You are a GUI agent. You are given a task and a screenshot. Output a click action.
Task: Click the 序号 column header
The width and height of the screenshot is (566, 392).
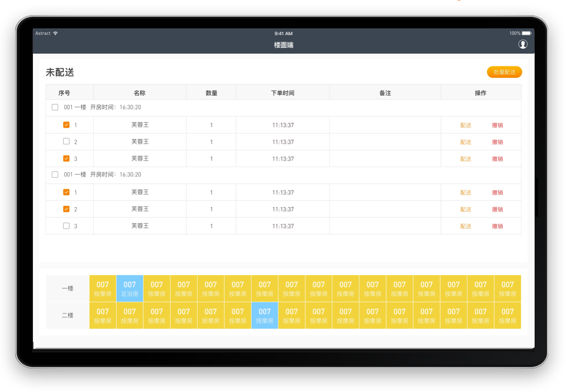click(x=64, y=93)
